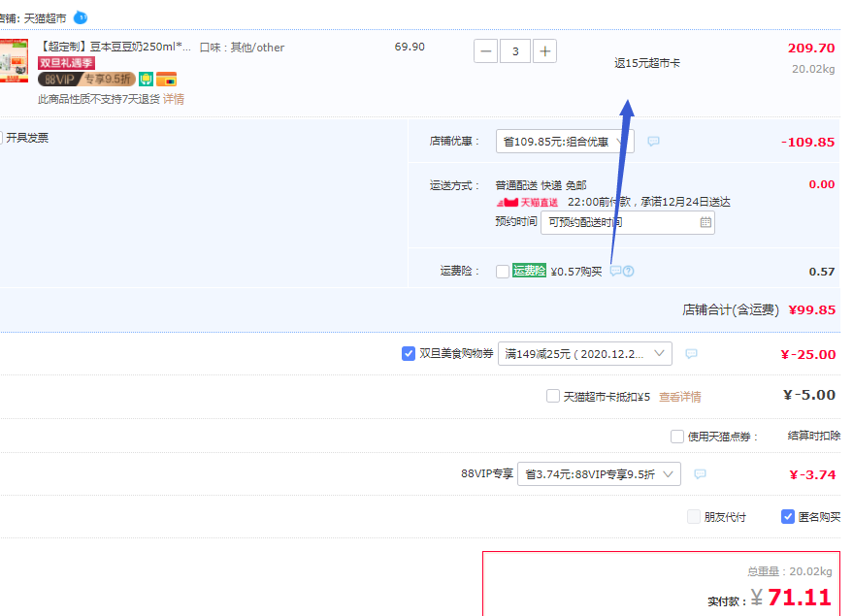853x616 pixels.
Task: Click the 返15元超市卡 text
Action: pyautogui.click(x=647, y=63)
